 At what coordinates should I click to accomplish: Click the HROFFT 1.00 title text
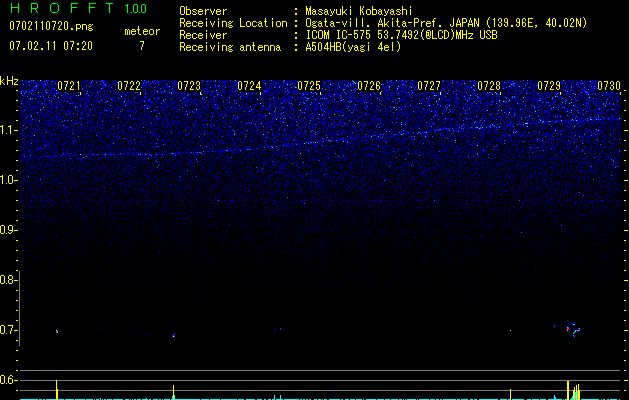[x=78, y=8]
